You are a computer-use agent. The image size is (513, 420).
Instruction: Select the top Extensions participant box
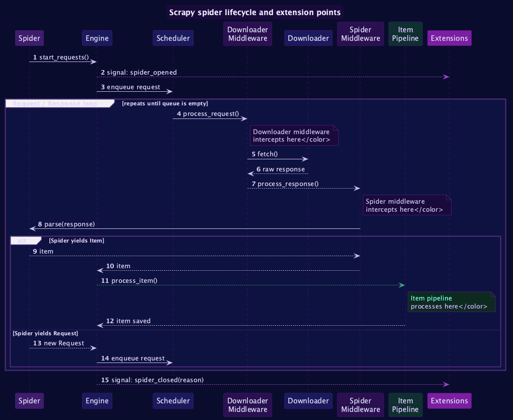[x=449, y=38]
